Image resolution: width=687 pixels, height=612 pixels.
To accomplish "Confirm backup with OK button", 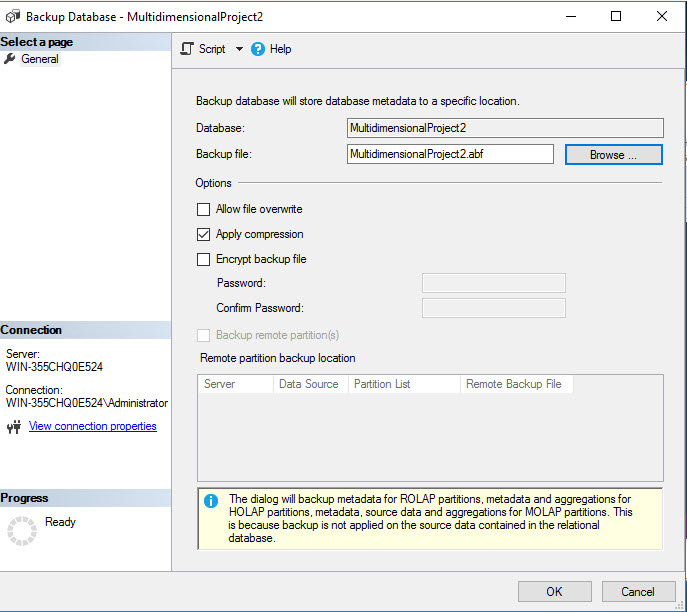I will [555, 591].
